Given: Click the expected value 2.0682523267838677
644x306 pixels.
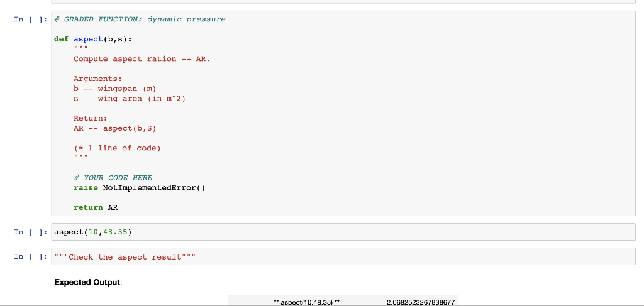Looking at the screenshot, I should 421,302.
